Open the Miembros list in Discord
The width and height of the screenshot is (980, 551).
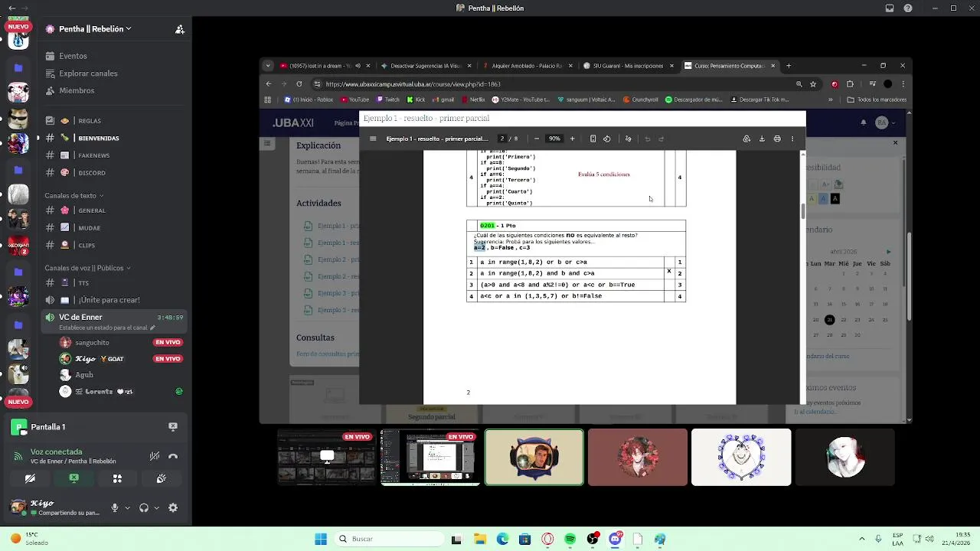pos(77,90)
